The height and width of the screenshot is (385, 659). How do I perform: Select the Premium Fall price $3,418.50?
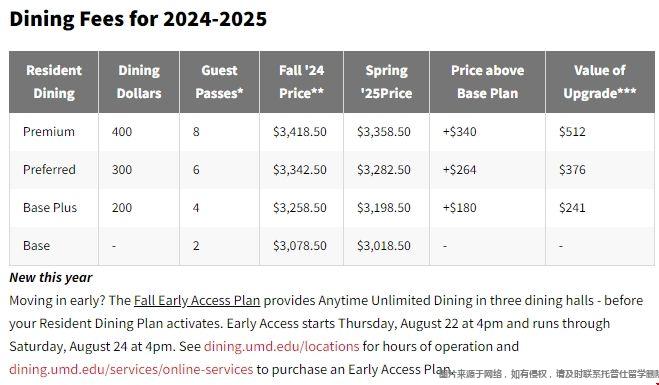click(300, 132)
